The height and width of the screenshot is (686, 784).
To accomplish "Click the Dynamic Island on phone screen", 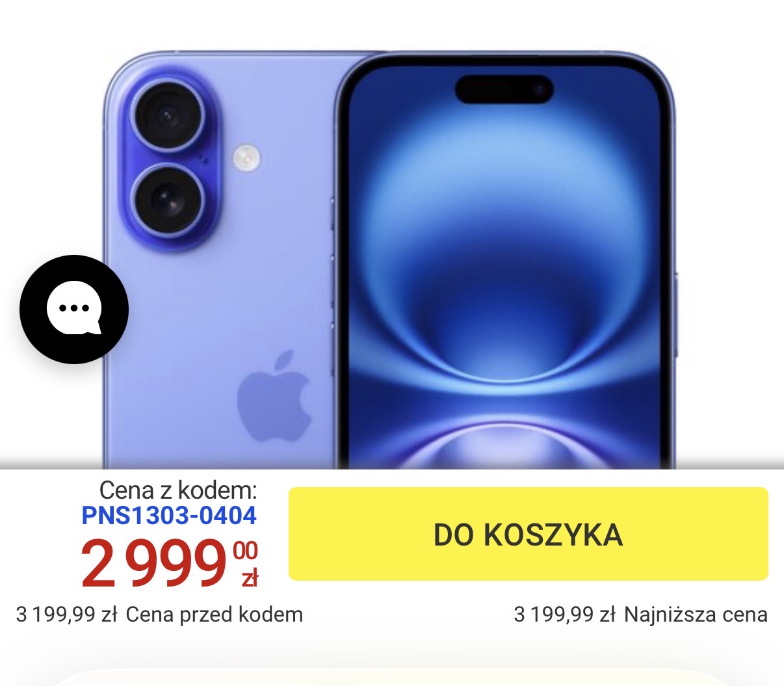I will (x=504, y=89).
